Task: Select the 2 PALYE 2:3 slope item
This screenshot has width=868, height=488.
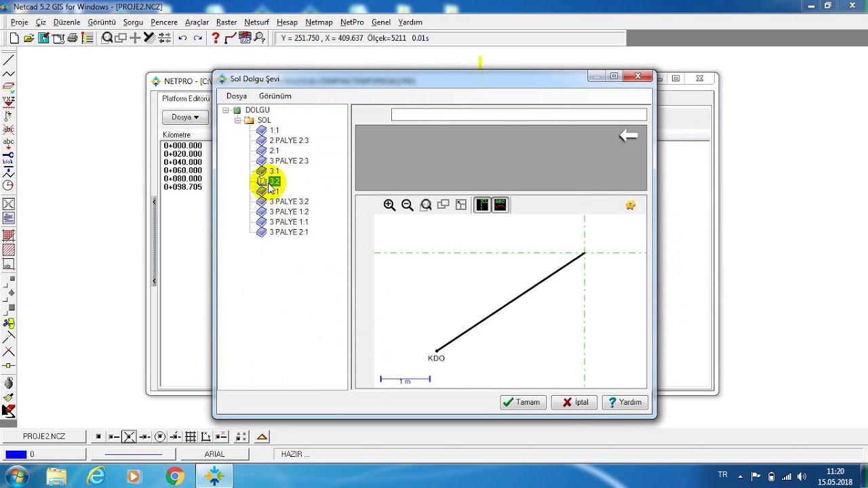Action: point(289,140)
